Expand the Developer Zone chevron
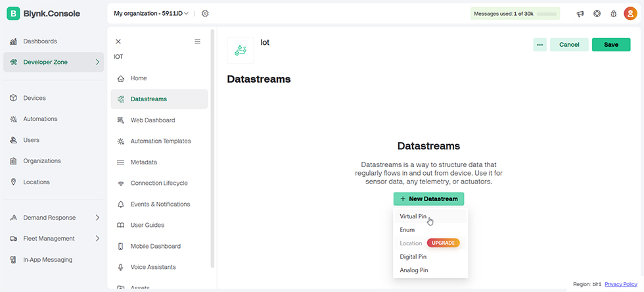 97,62
